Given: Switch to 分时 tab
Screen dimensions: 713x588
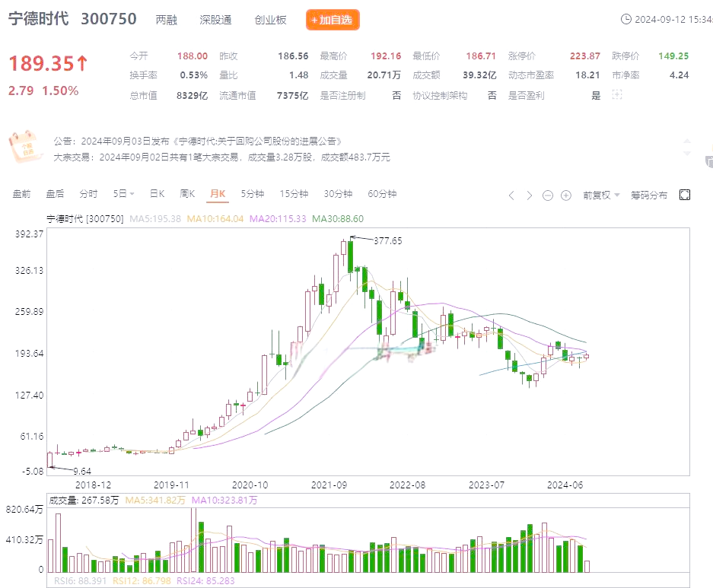Looking at the screenshot, I should (88, 194).
